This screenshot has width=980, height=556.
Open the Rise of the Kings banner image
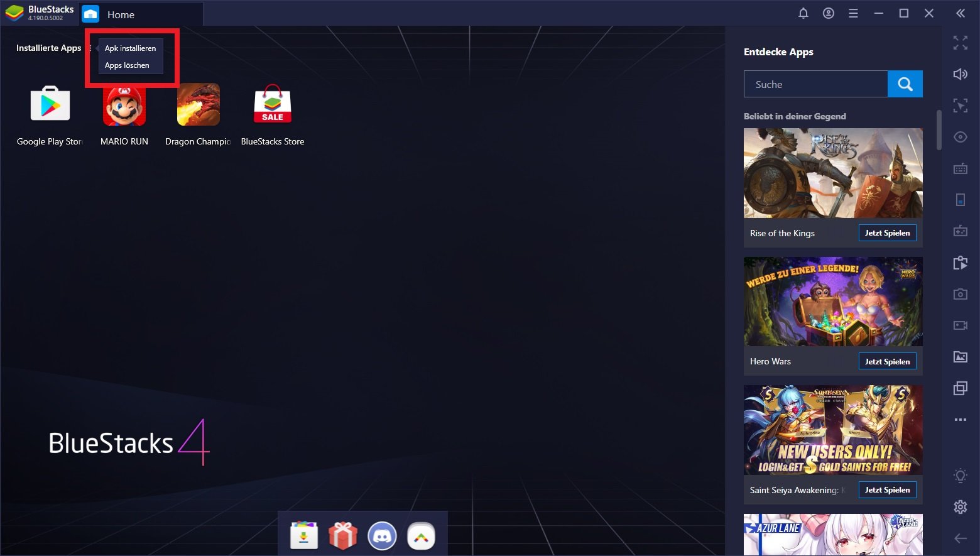coord(833,173)
